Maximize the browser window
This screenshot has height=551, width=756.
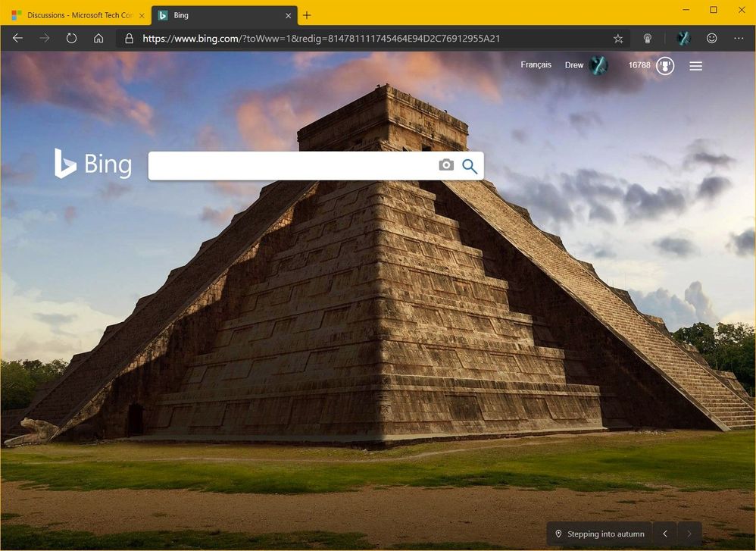714,10
